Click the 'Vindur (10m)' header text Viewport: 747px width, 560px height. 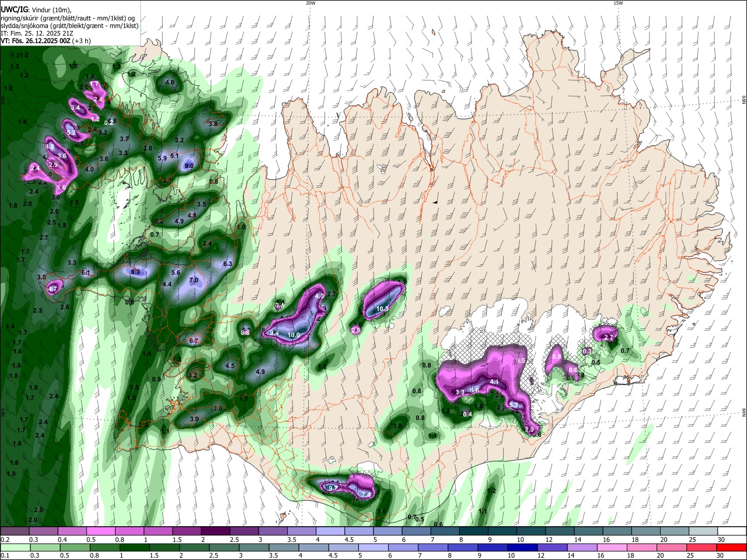pos(51,9)
